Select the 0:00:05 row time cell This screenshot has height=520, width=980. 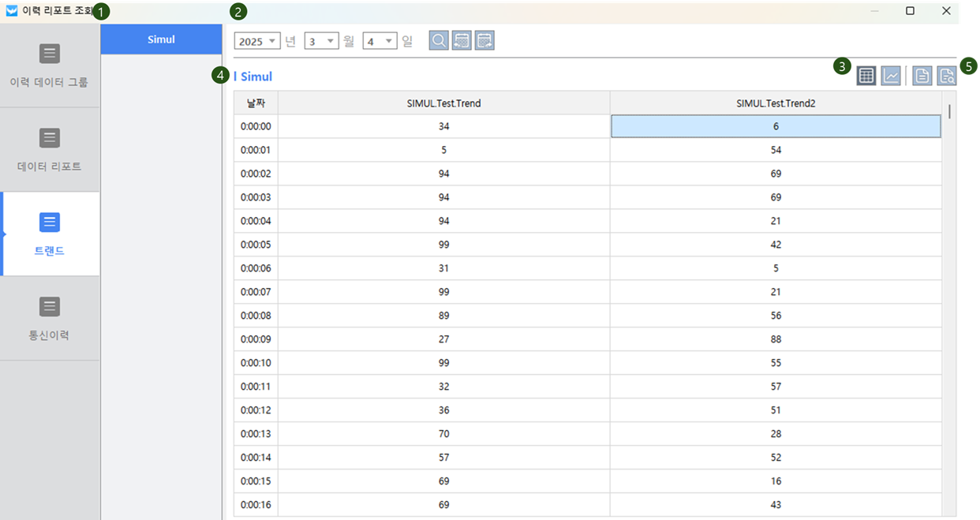256,245
